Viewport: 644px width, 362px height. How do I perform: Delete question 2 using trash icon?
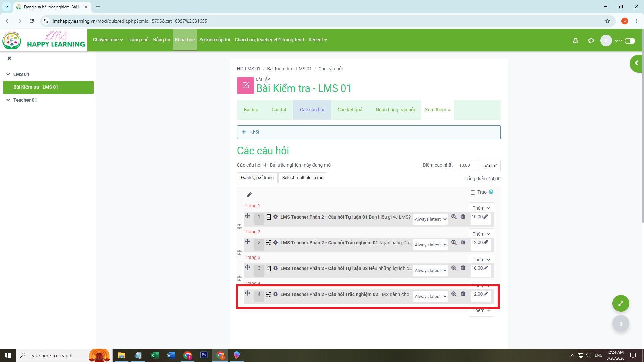pyautogui.click(x=463, y=242)
